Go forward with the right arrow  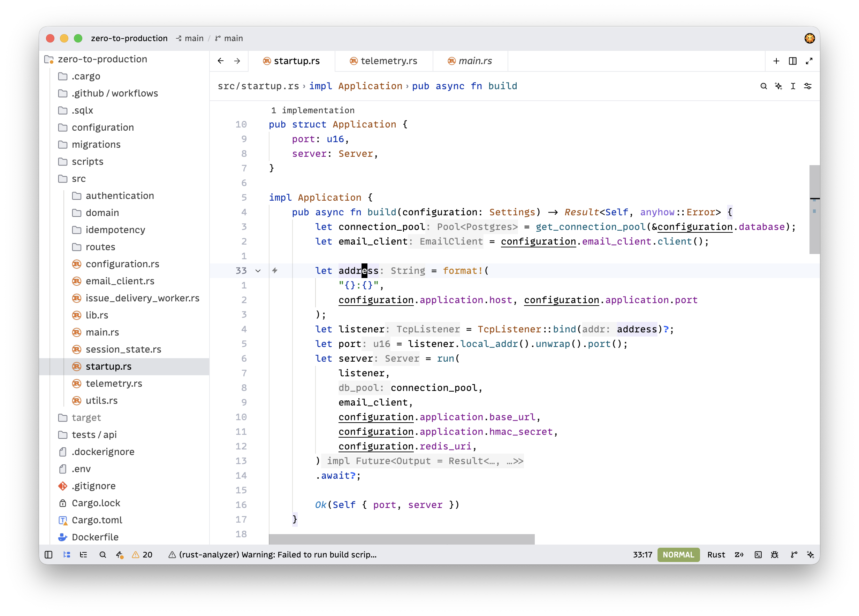tap(237, 61)
